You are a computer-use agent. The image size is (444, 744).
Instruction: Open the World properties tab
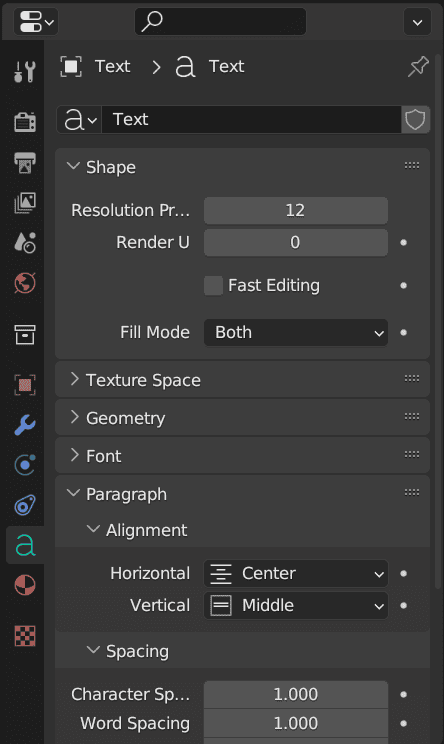coord(25,283)
